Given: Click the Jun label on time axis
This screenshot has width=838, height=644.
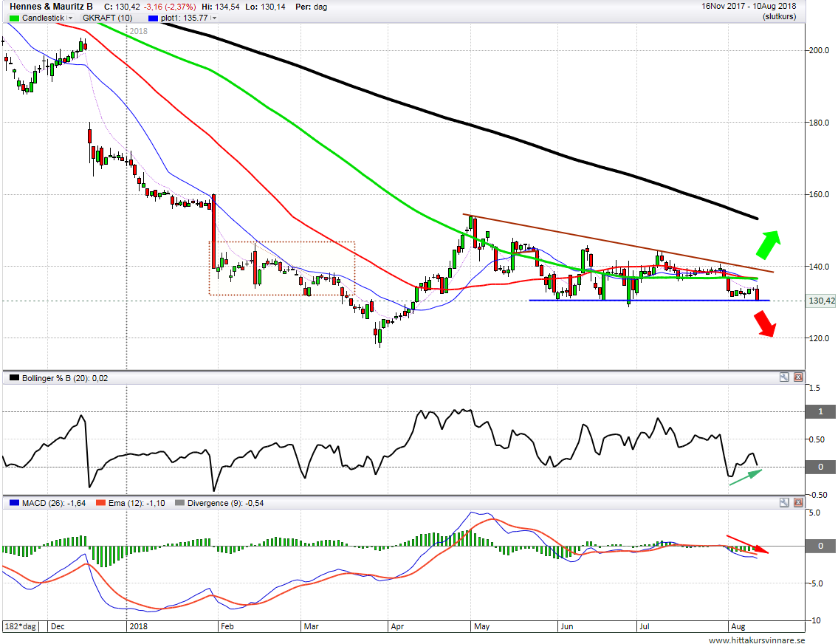Looking at the screenshot, I should point(567,626).
